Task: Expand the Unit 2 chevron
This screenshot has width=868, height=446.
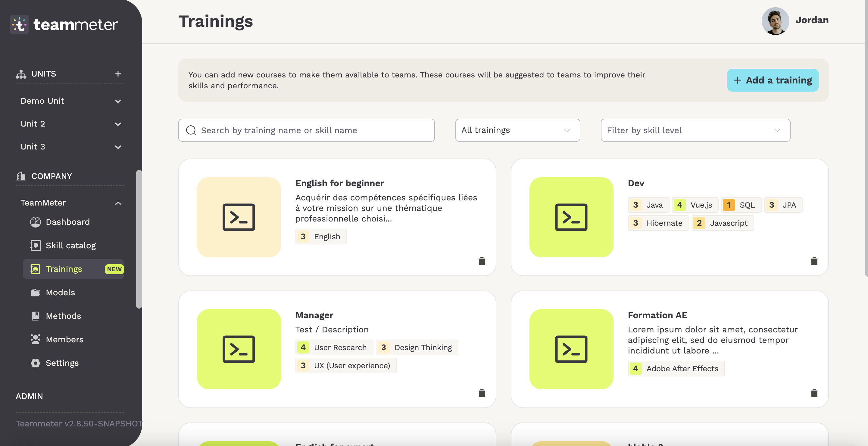Action: pos(118,124)
